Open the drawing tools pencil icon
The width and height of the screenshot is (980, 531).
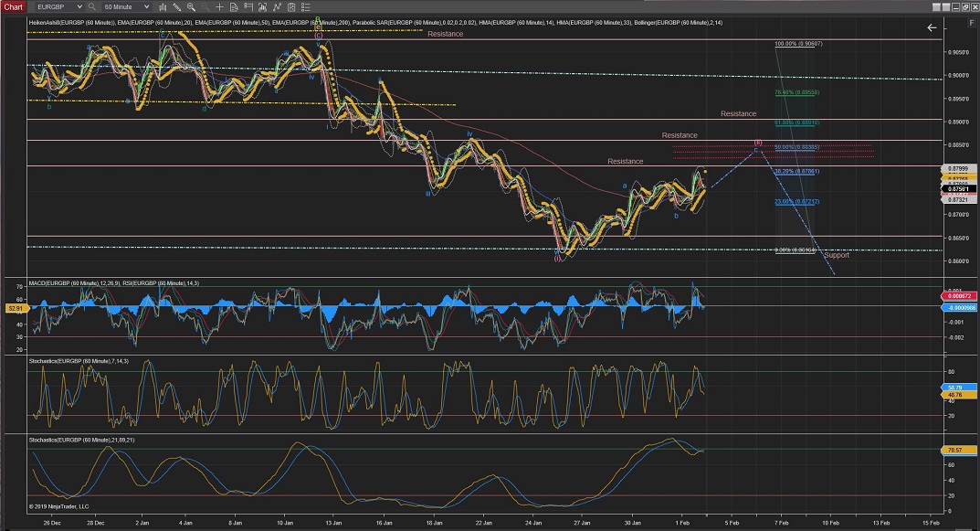pyautogui.click(x=176, y=6)
